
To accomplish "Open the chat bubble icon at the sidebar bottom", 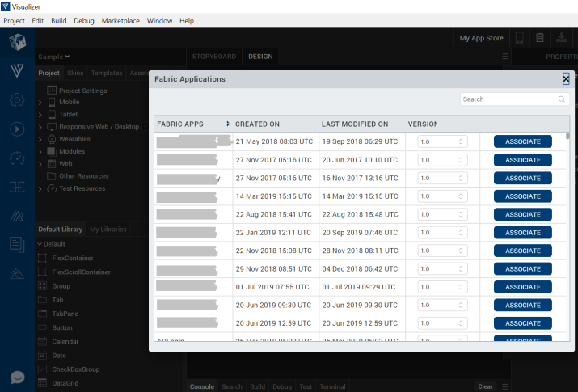I will (x=17, y=377).
